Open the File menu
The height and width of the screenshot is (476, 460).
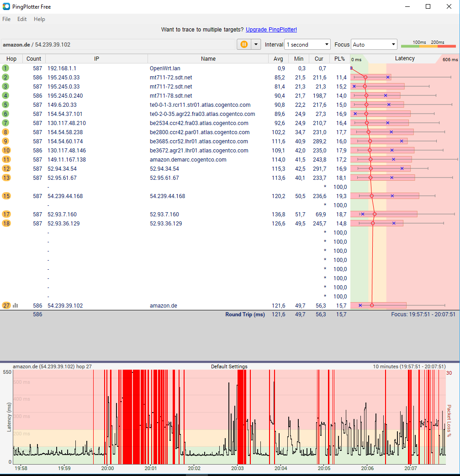coord(6,19)
